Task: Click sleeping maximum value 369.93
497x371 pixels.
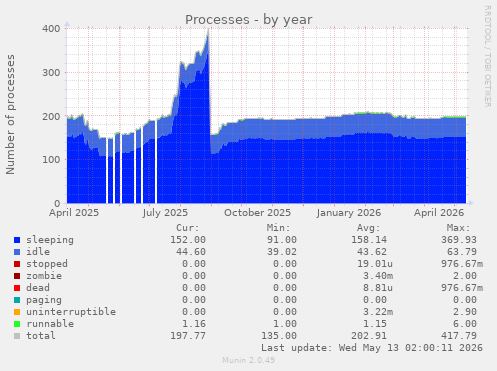Action: click(x=459, y=240)
